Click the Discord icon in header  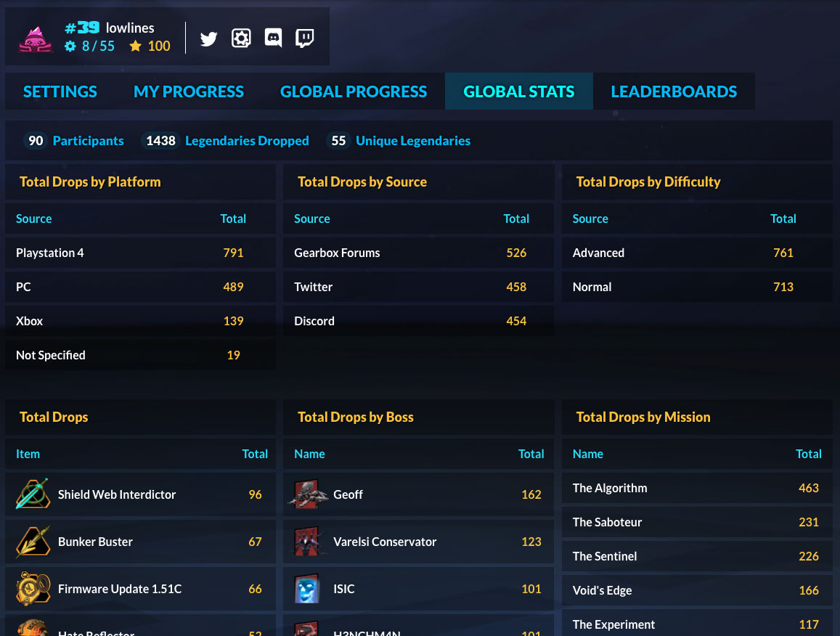[273, 38]
